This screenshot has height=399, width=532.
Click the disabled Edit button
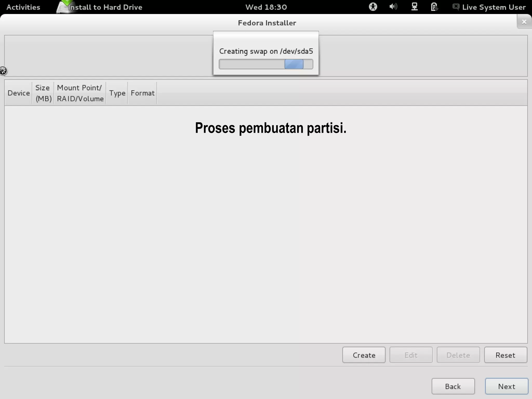[x=411, y=355]
